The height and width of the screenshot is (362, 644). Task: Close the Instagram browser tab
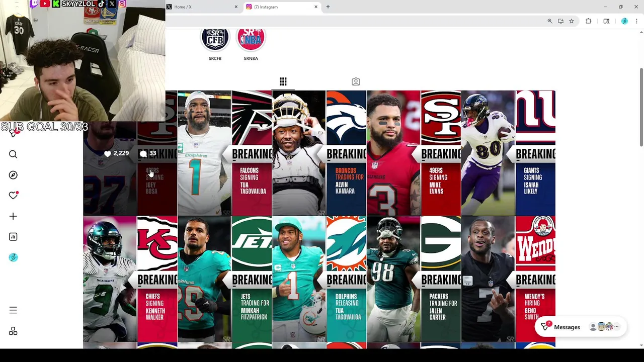point(316,7)
